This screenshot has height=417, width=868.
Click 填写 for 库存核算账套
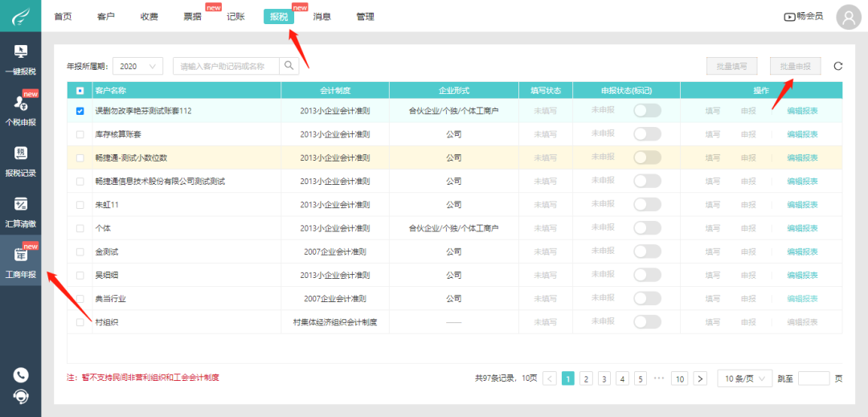click(713, 134)
